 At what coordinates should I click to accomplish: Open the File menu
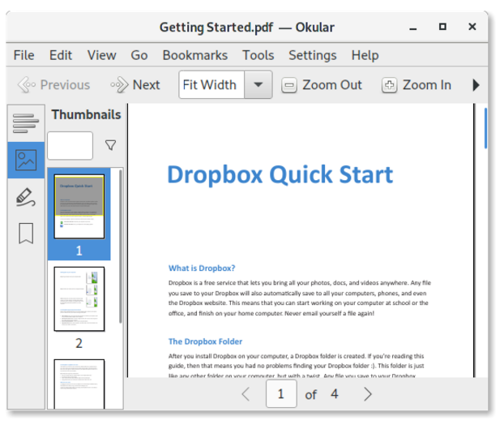click(x=23, y=55)
